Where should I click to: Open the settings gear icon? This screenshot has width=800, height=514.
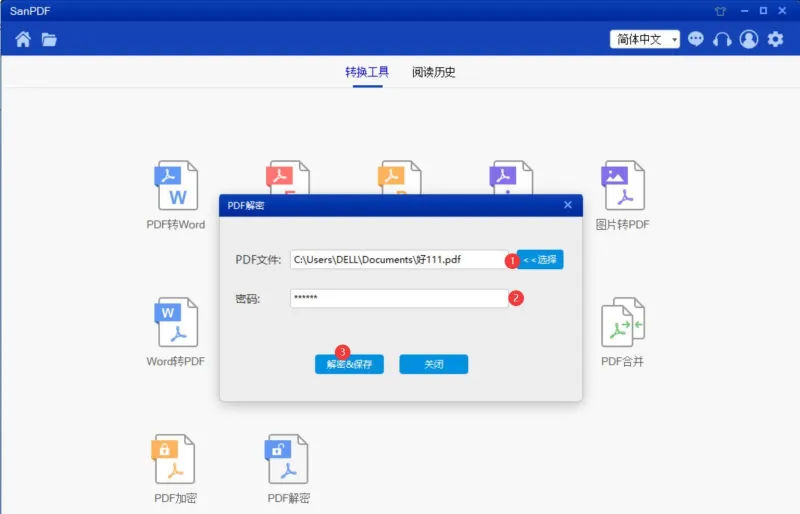(x=776, y=39)
